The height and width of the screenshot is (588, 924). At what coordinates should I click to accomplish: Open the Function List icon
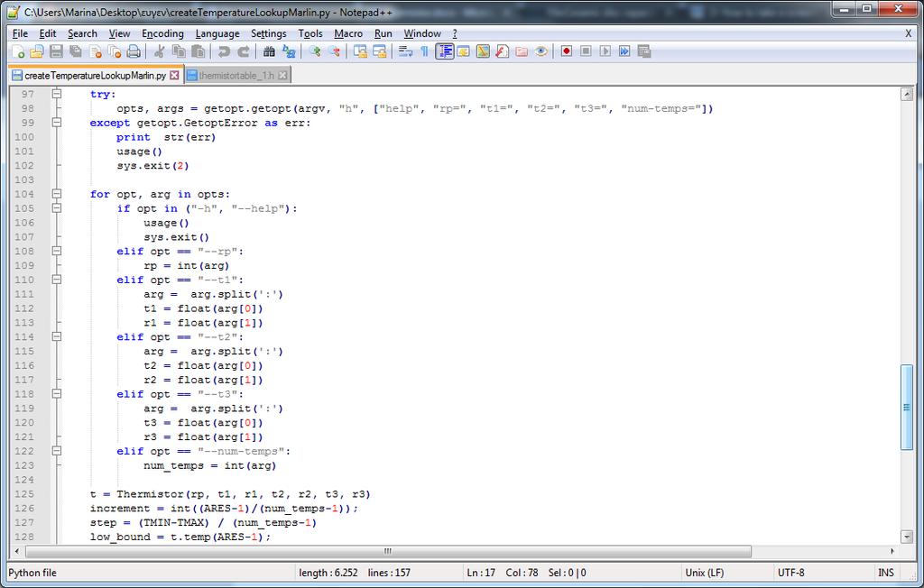click(x=502, y=51)
